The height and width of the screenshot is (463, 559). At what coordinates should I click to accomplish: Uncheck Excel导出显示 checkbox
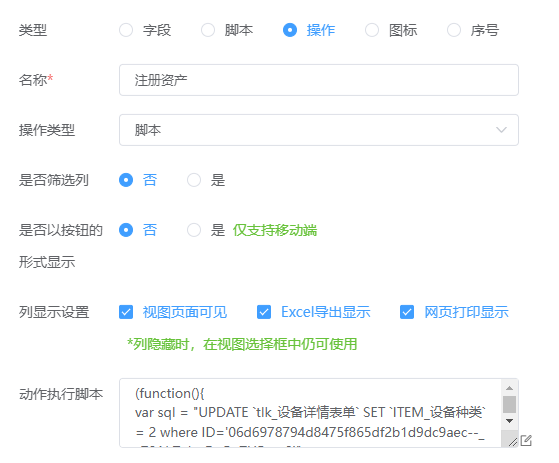(x=264, y=312)
